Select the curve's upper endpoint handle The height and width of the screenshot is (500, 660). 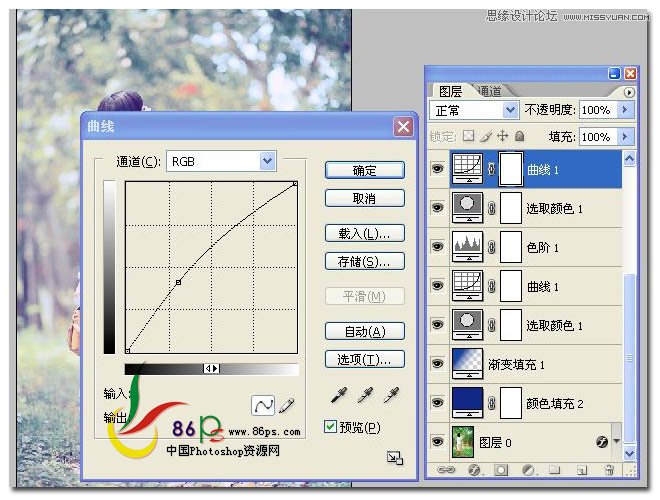295,184
